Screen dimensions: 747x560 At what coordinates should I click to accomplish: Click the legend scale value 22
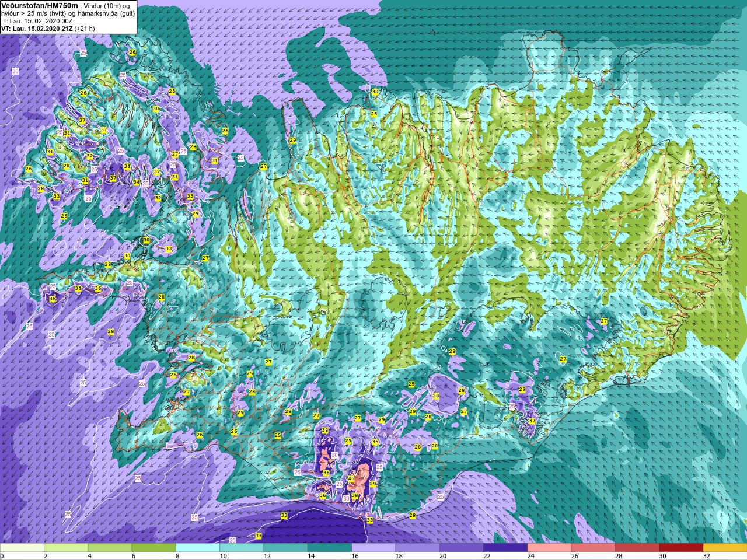487,556
